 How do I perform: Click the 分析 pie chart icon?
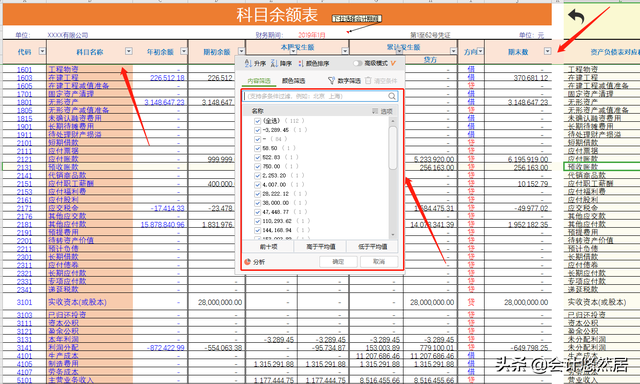pos(247,262)
